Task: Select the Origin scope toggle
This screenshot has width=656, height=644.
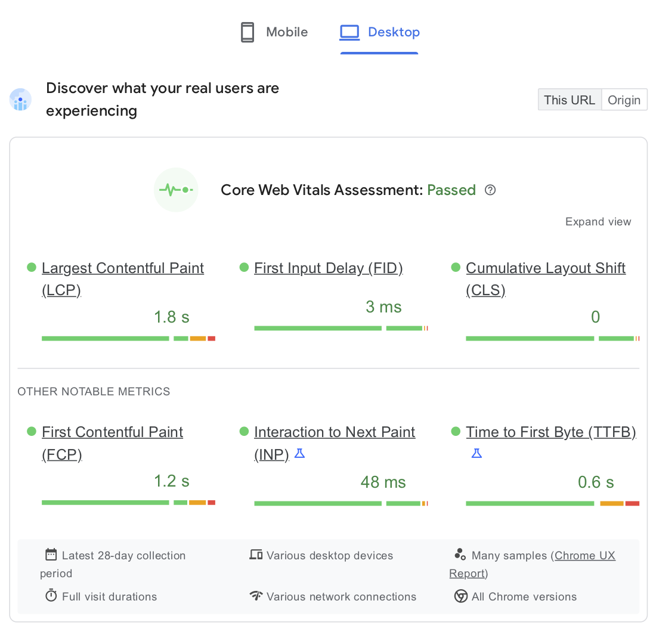Action: point(624,100)
